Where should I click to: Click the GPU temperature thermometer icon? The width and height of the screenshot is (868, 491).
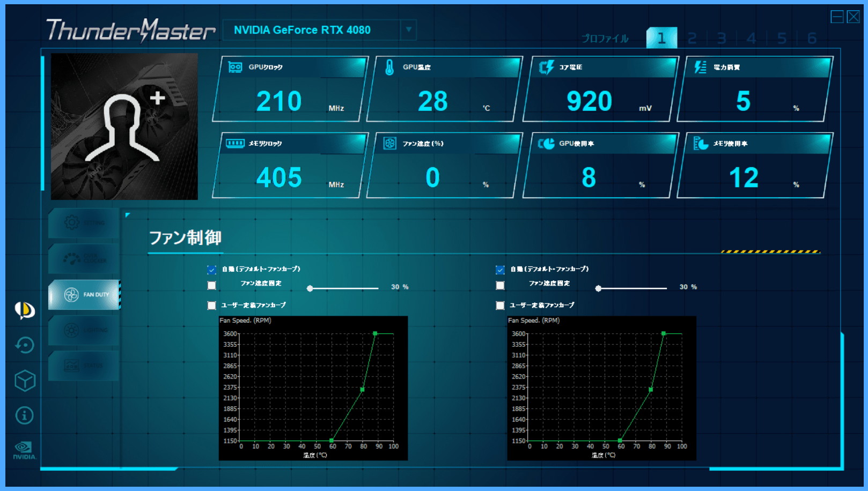[389, 67]
